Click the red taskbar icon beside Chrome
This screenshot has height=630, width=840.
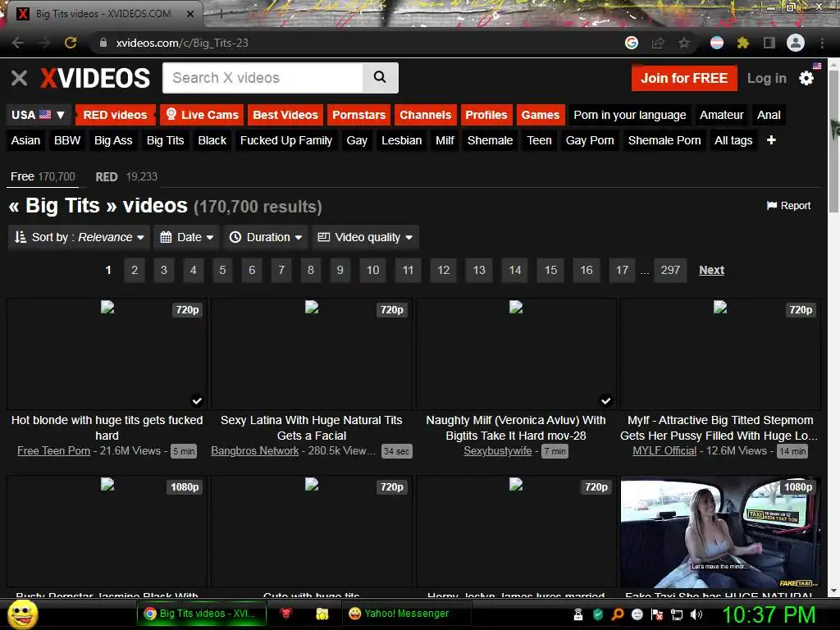(286, 614)
